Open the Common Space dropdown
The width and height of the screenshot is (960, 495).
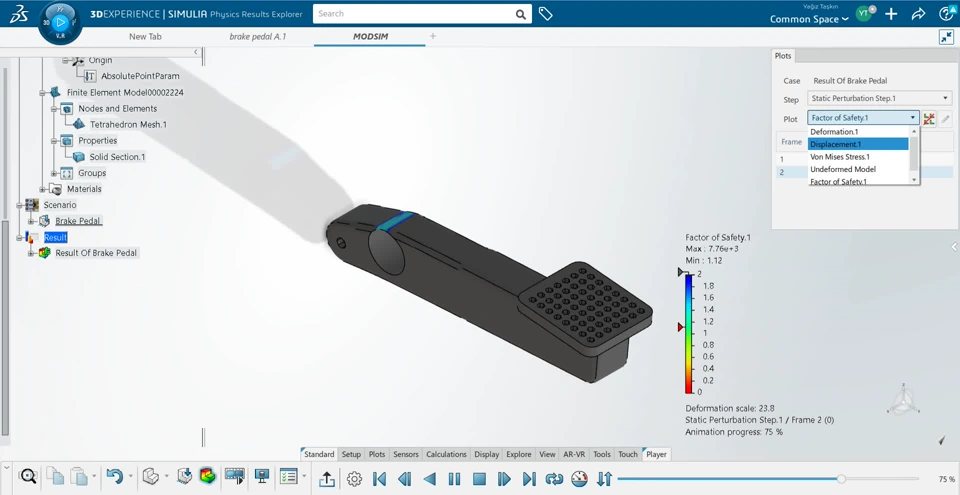click(x=809, y=19)
